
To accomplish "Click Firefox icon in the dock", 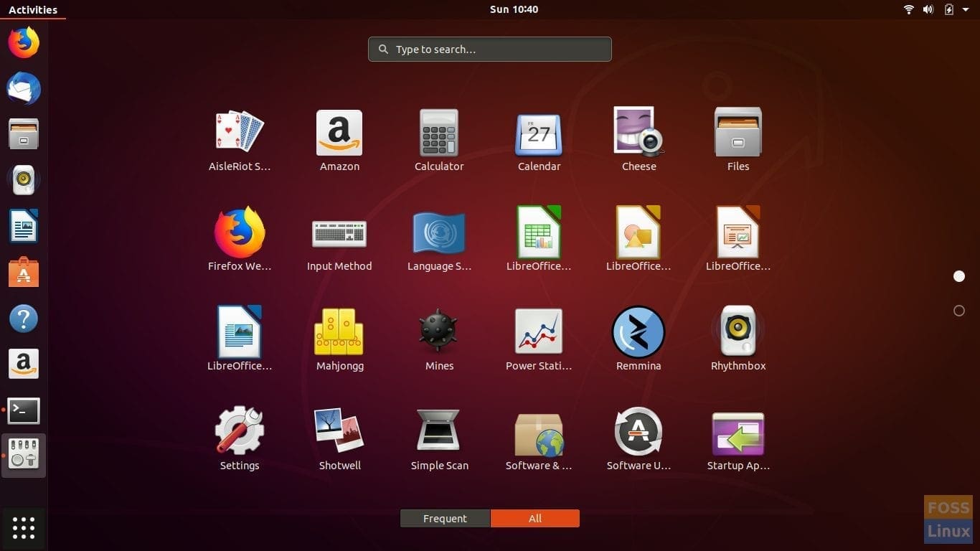I will (24, 43).
